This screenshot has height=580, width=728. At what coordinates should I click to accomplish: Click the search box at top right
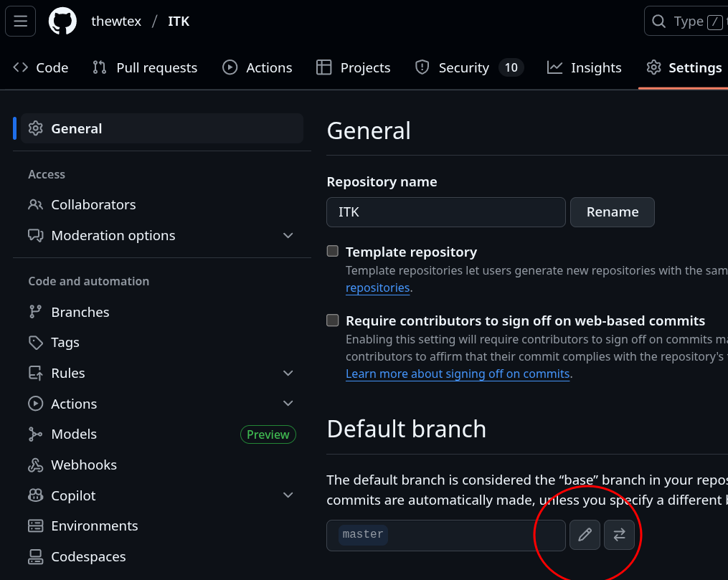tap(686, 22)
